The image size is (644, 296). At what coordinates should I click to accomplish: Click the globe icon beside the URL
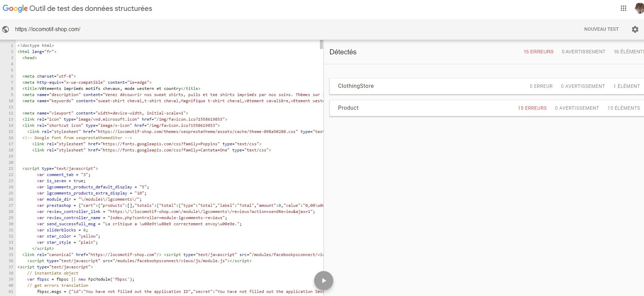[5, 29]
